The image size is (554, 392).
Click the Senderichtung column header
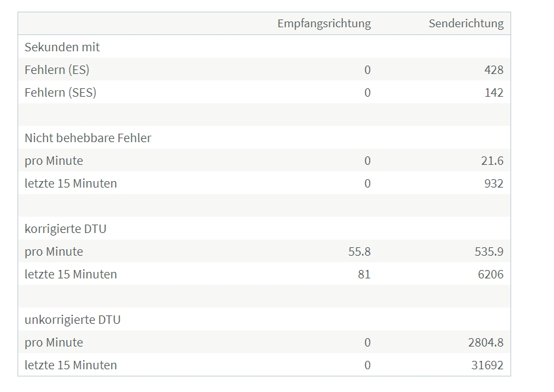tap(466, 23)
